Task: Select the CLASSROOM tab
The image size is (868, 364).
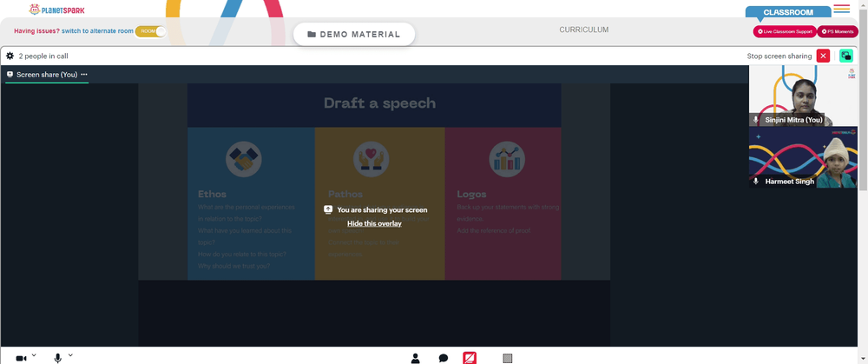Action: [x=788, y=12]
